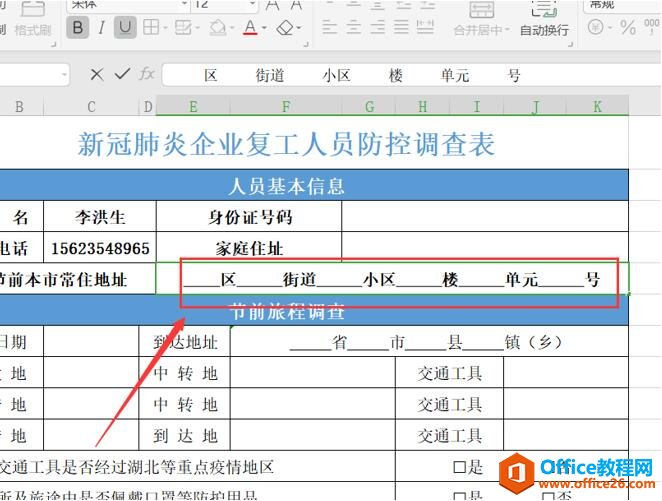
Task: Click the eraser clear-format icon
Action: point(285,28)
